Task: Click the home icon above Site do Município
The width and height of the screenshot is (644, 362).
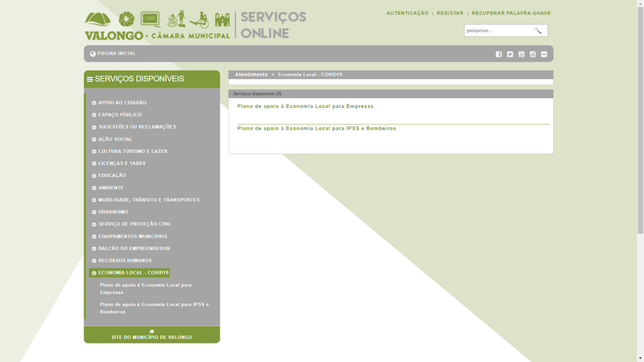Action: (x=151, y=331)
